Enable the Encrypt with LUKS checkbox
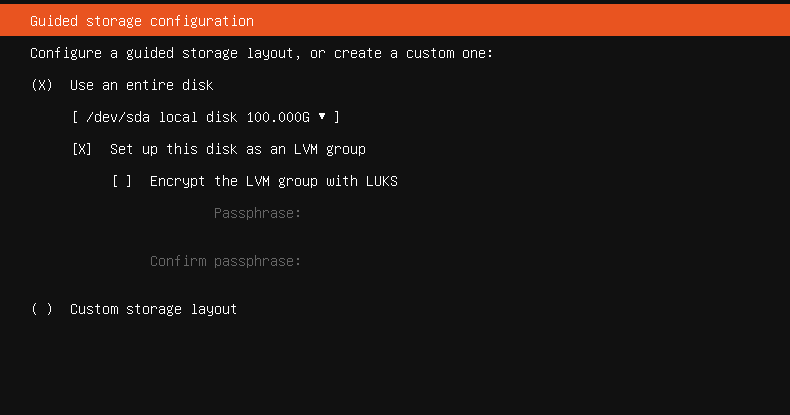This screenshot has width=790, height=415. tap(122, 181)
